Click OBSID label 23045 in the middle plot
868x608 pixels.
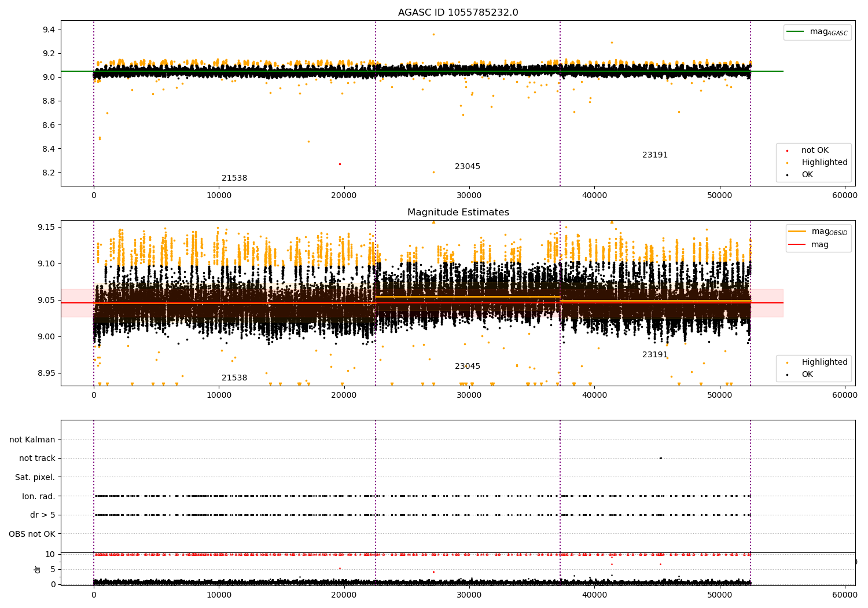click(467, 367)
